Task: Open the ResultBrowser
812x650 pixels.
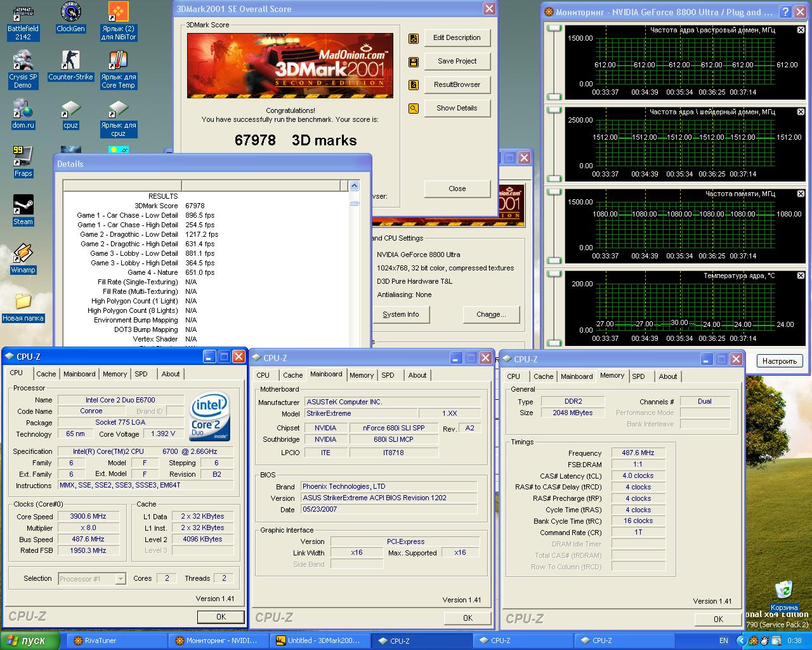Action: (457, 85)
